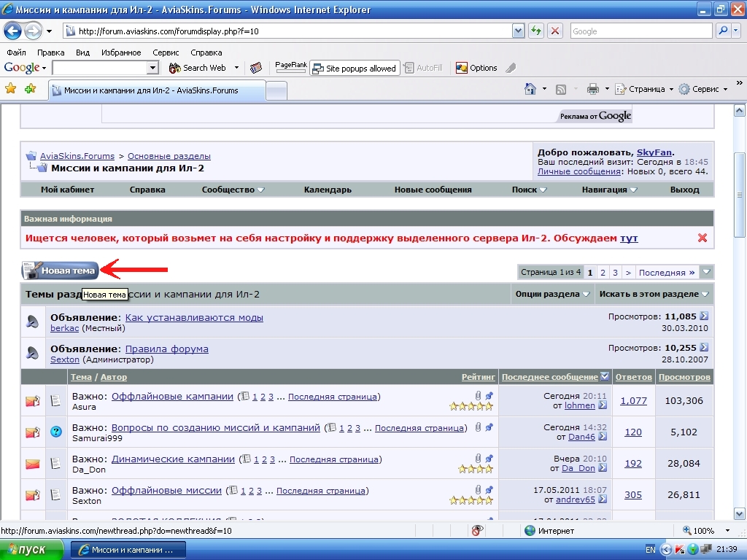
Task: Open the 1,077 replies count link
Action: (x=633, y=401)
